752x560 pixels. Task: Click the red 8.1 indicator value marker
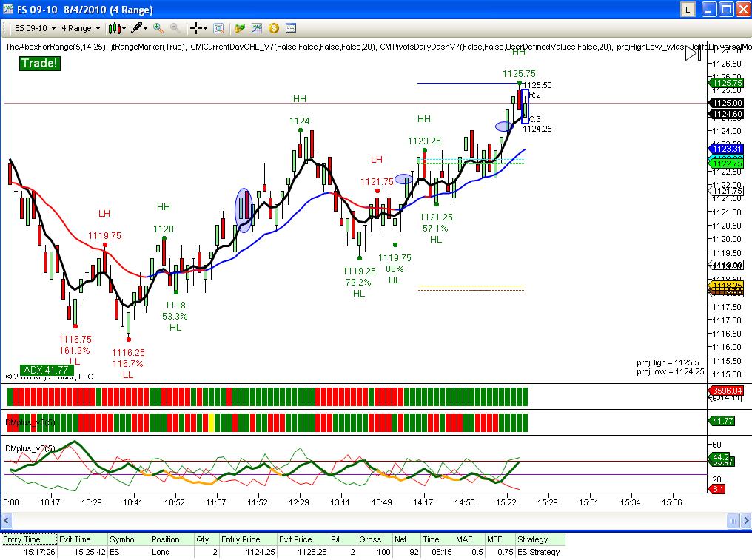coord(717,489)
